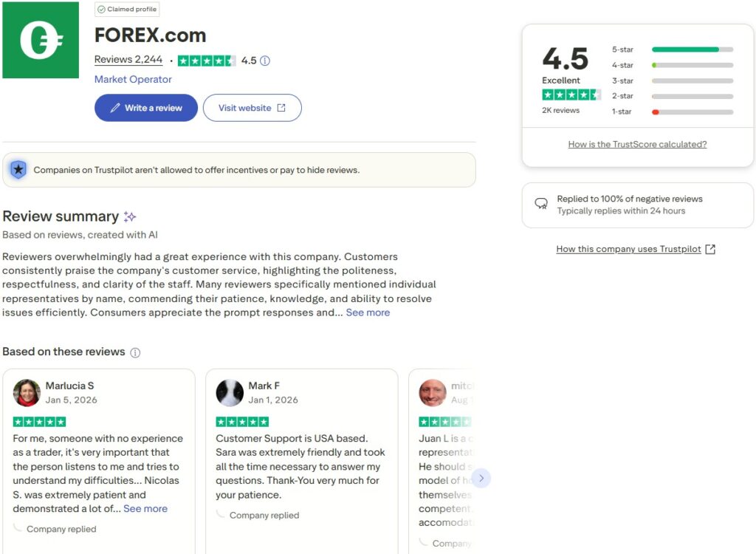
Task: Click Mark F's profile avatar
Action: click(x=230, y=392)
